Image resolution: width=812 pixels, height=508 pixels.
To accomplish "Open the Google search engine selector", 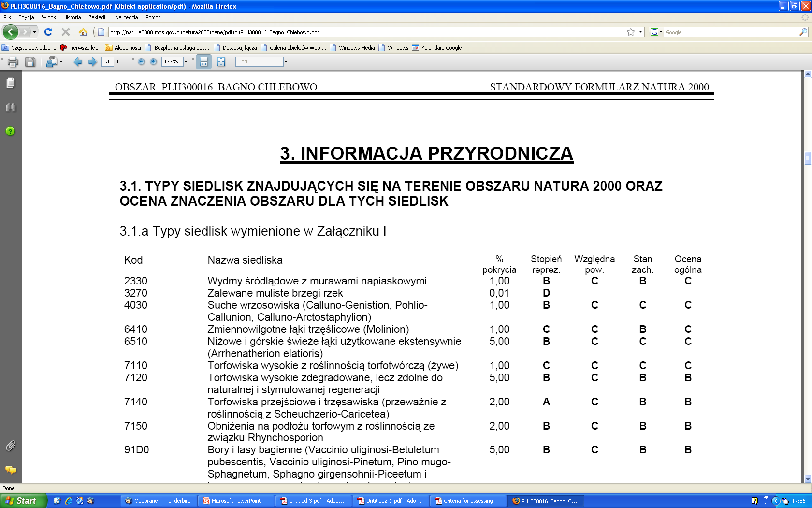I will pos(656,32).
